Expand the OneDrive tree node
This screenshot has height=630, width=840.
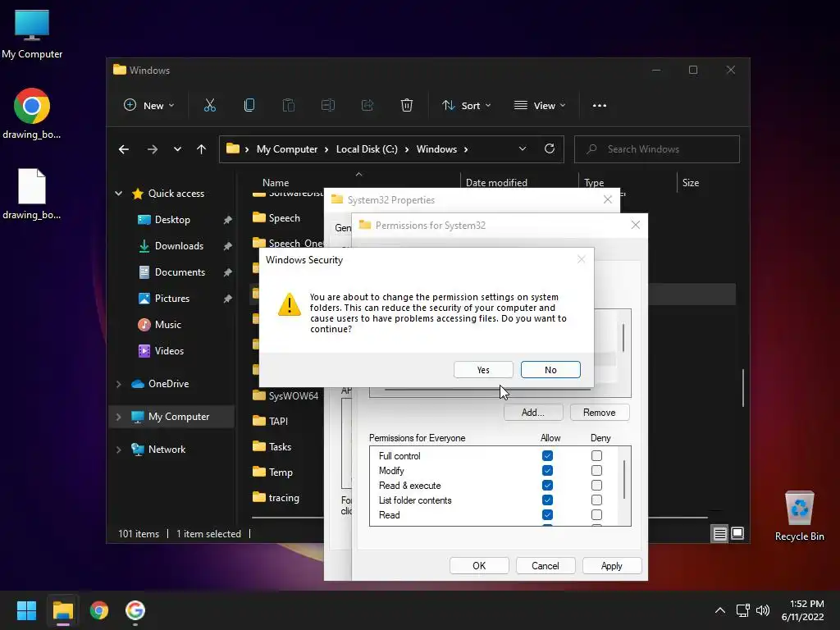[x=118, y=384]
